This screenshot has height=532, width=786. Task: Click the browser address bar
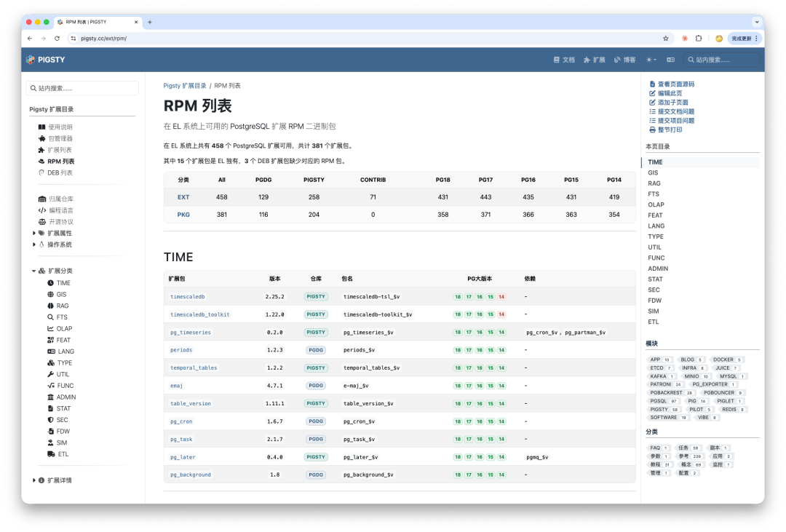[371, 38]
